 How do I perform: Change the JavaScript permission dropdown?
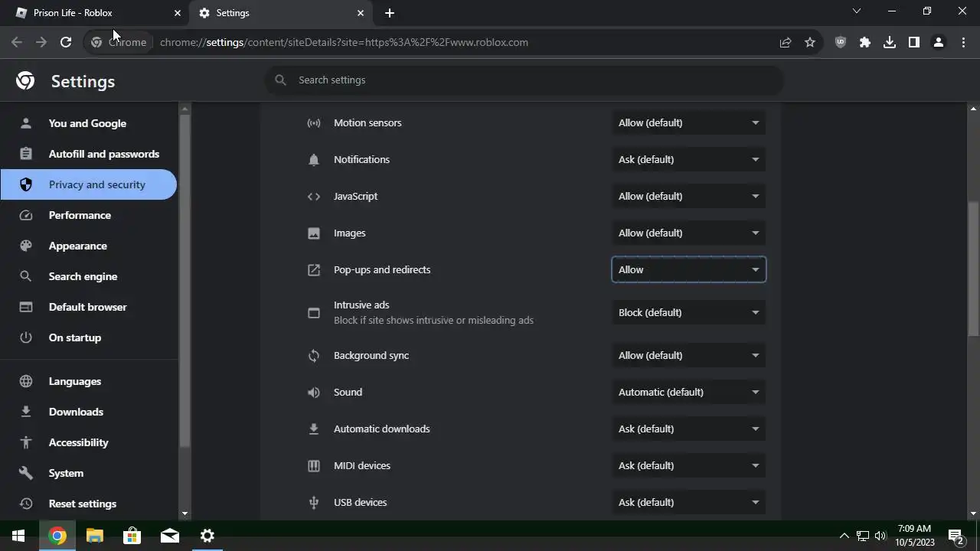point(688,196)
